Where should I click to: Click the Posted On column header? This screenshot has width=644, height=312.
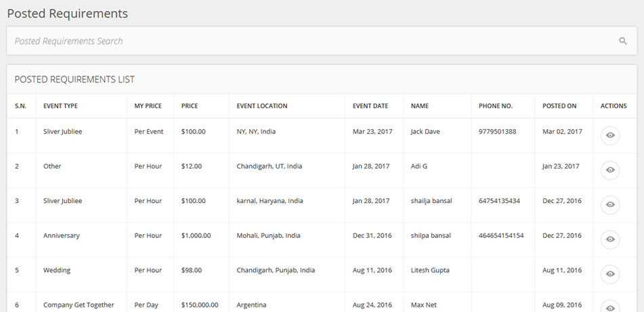(559, 106)
